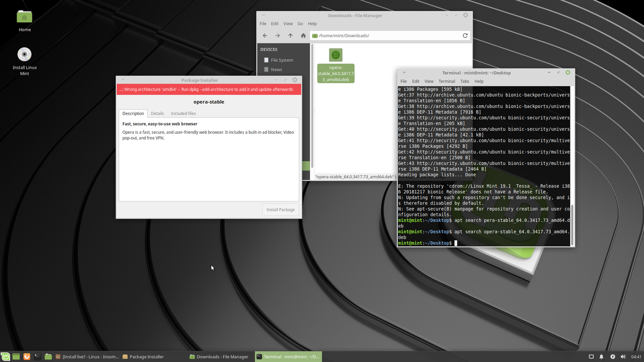Launch Terminal from the panel launcher

(37, 356)
